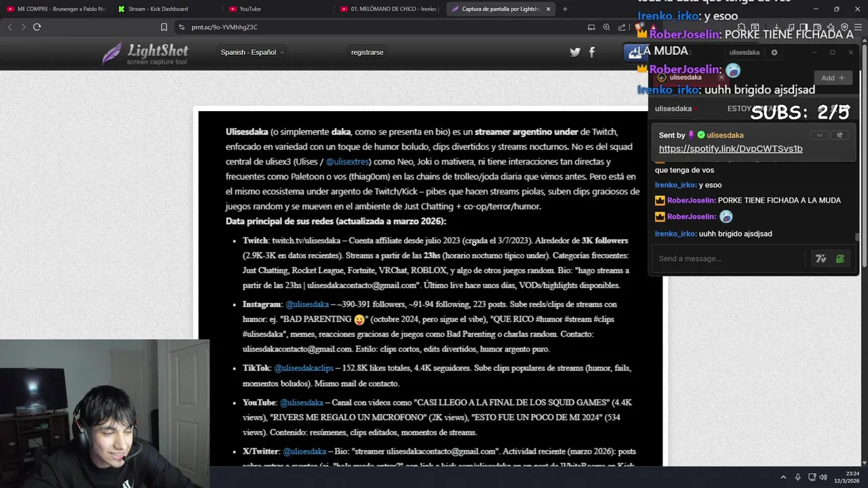Click RoberJoselin name on PORKE TIENE message
This screenshot has width=868, height=488.
click(x=691, y=201)
